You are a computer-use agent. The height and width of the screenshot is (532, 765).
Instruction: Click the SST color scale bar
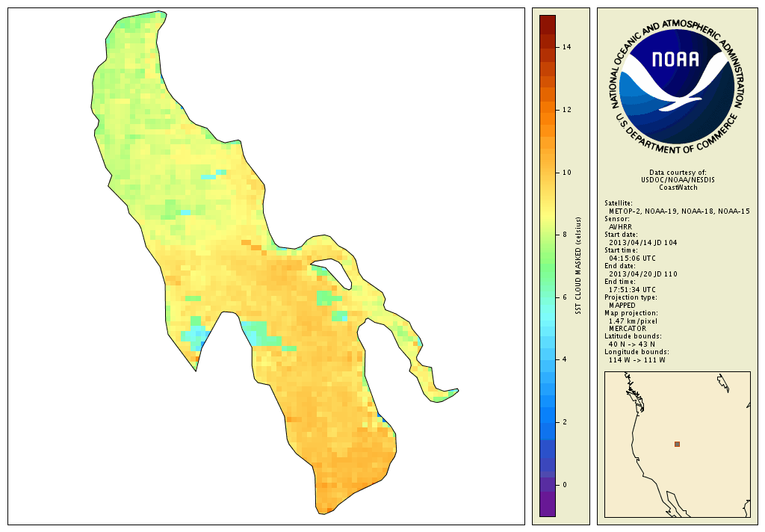tap(548, 265)
